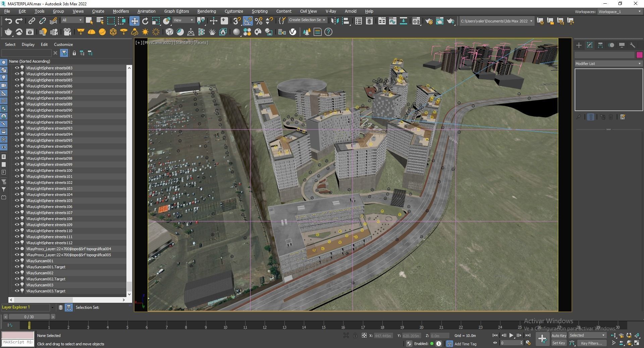Viewport: 644px width, 348px height.
Task: Open the Selected key filter dropdown
Action: tap(587, 335)
